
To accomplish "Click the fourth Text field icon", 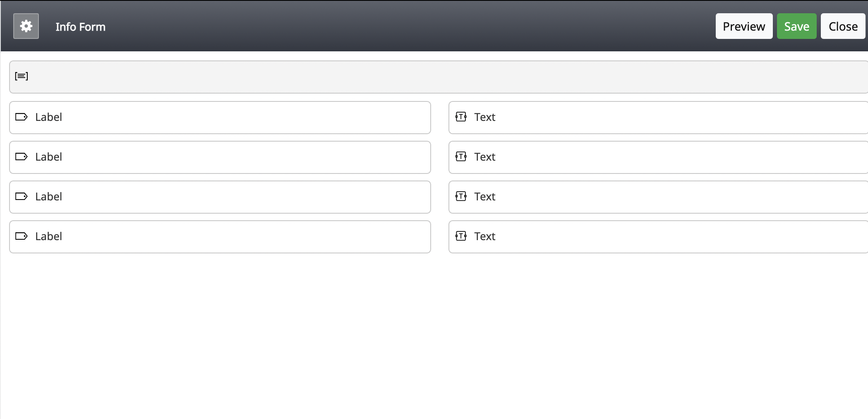I will pyautogui.click(x=461, y=236).
